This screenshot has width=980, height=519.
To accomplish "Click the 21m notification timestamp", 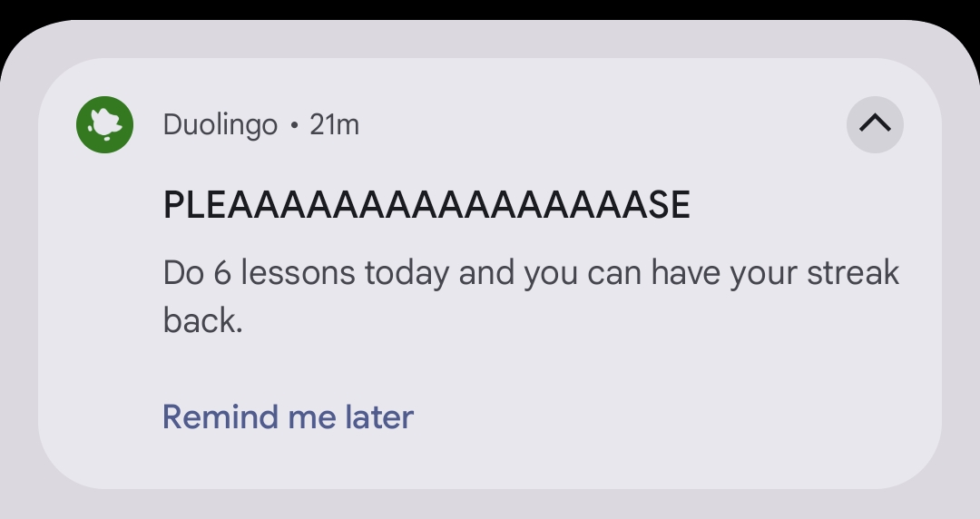I will click(x=334, y=124).
